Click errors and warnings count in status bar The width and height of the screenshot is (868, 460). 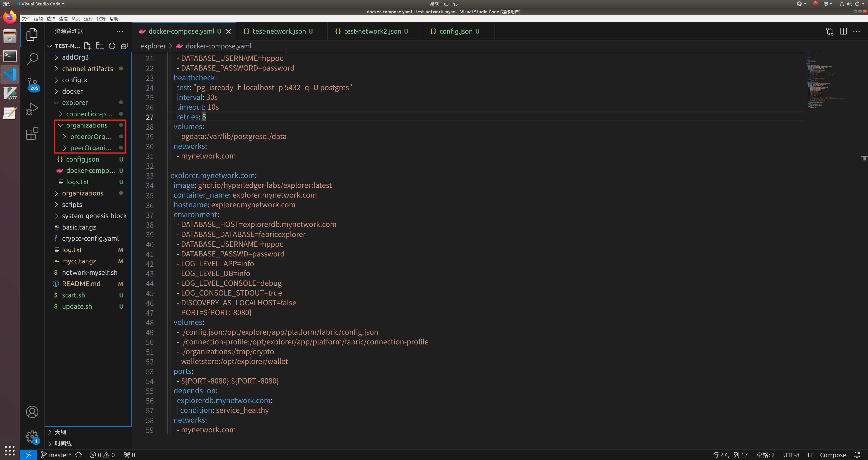point(102,455)
